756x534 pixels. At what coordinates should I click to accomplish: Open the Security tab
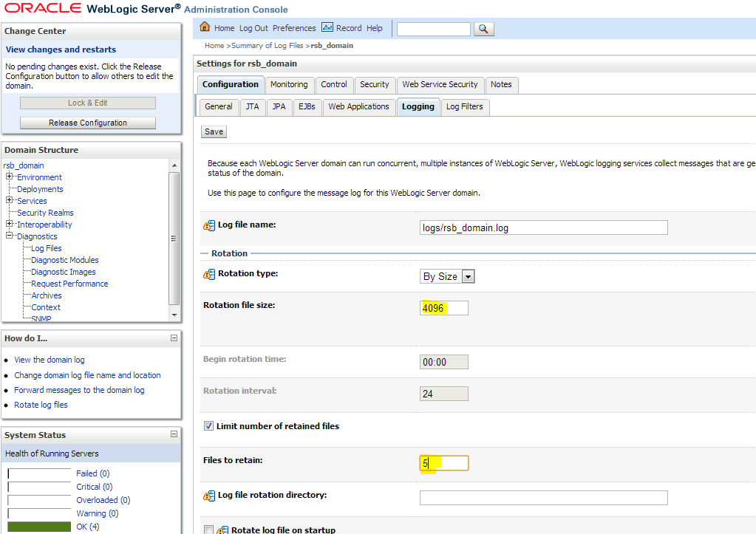pos(374,84)
